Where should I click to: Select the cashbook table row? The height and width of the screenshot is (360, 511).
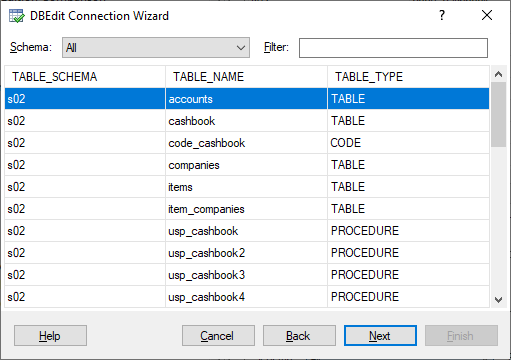click(x=247, y=121)
